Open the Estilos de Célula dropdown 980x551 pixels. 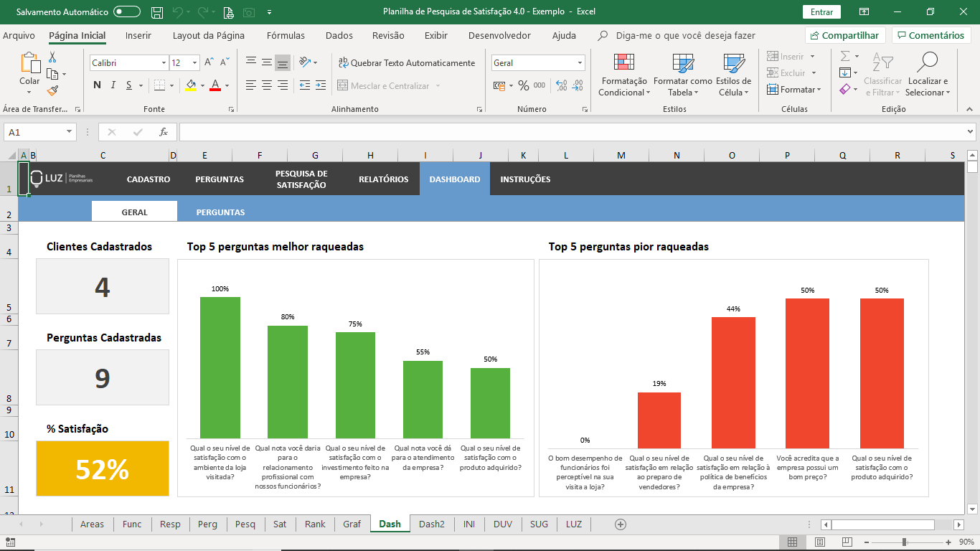(x=733, y=75)
